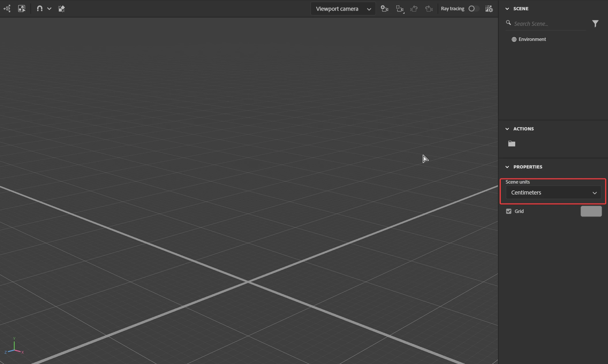Image resolution: width=608 pixels, height=364 pixels.
Task: Click the folder icon under Actions
Action: [x=512, y=144]
